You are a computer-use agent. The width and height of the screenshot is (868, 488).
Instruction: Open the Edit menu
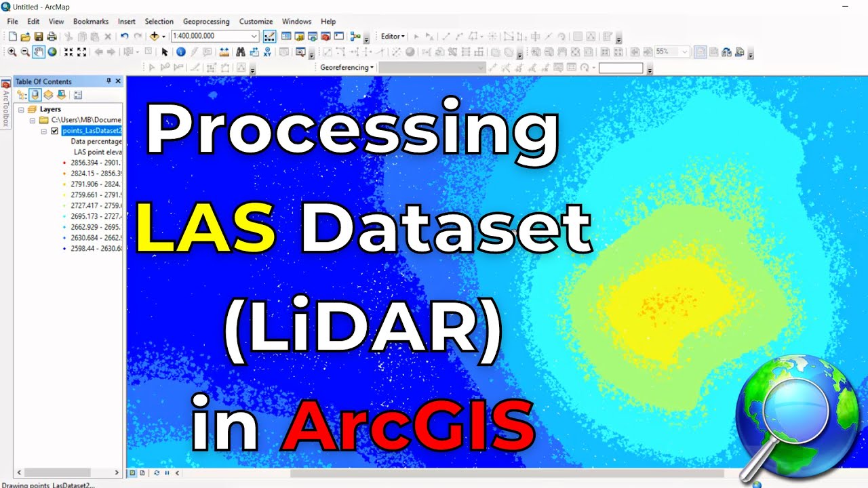point(33,22)
